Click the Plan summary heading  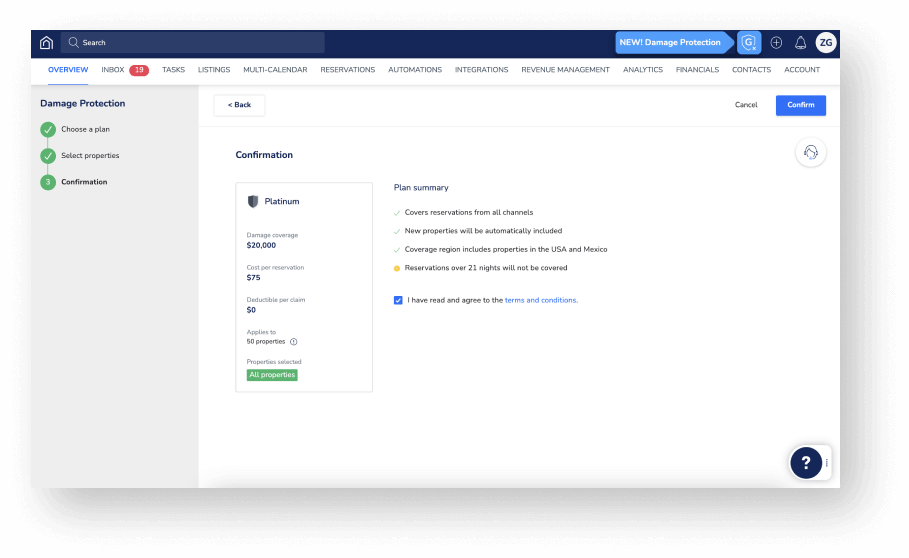coord(421,188)
